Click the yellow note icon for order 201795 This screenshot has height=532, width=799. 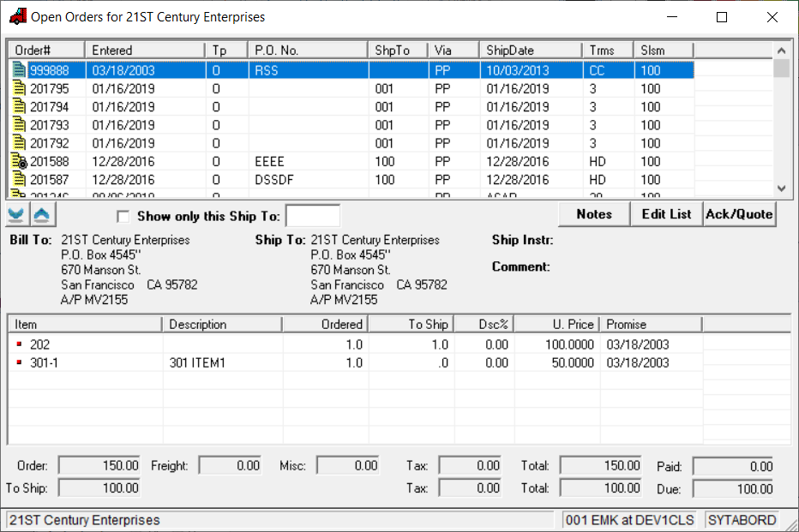pyautogui.click(x=20, y=89)
